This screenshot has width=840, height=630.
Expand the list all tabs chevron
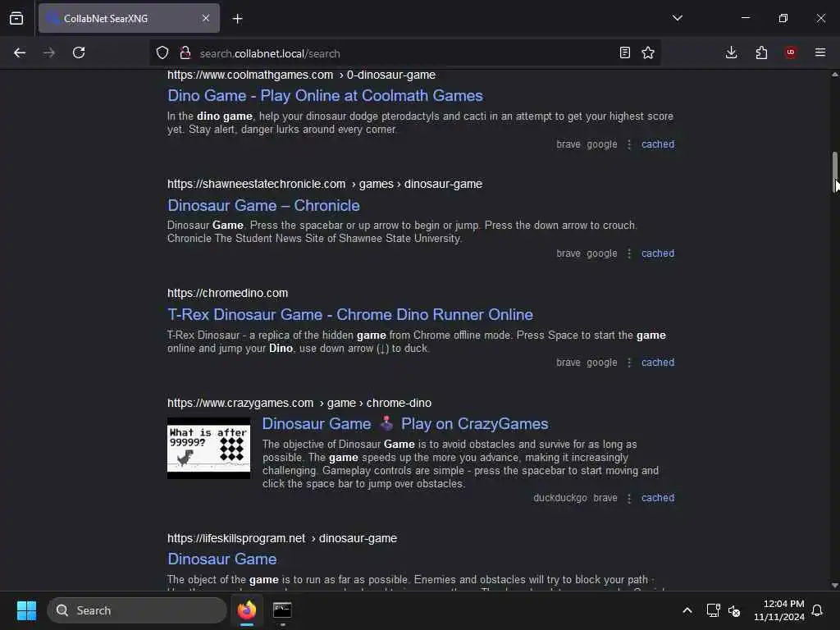(678, 18)
